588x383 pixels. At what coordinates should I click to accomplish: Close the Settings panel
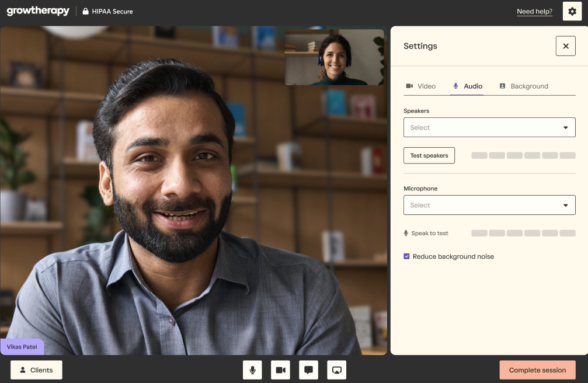click(x=565, y=46)
